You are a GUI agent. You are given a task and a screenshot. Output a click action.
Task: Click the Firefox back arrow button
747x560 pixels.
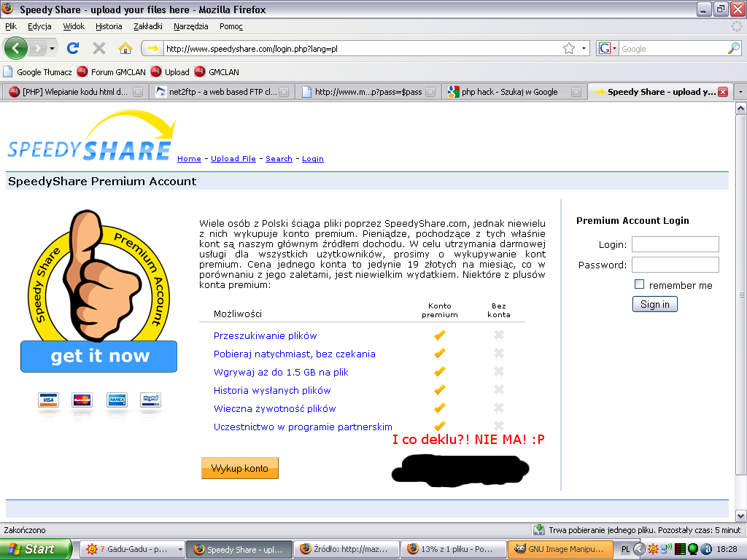coord(17,48)
